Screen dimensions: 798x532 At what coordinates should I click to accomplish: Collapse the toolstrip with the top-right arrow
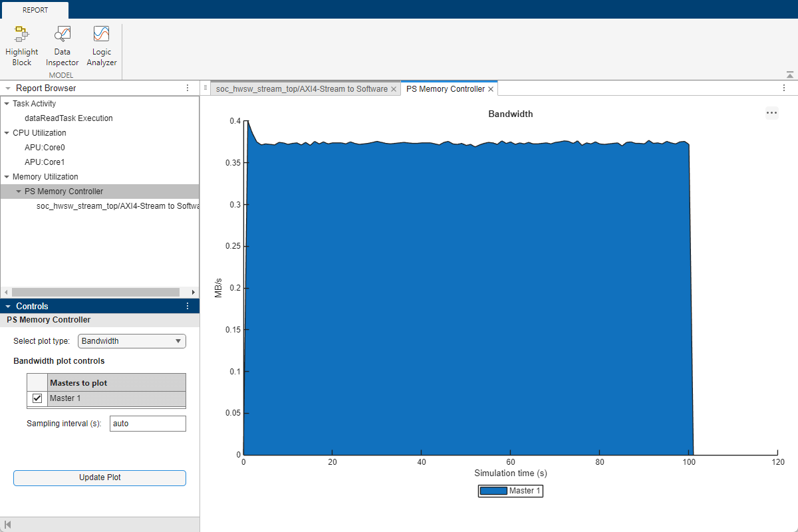(789, 74)
